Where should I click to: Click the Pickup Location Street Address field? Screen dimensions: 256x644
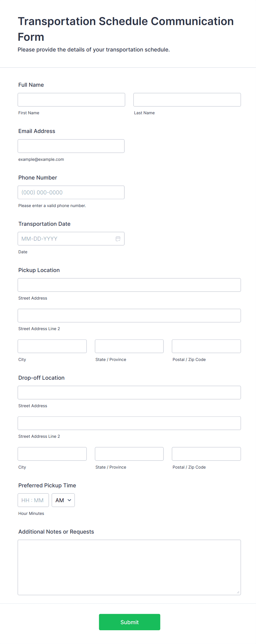pyautogui.click(x=129, y=285)
